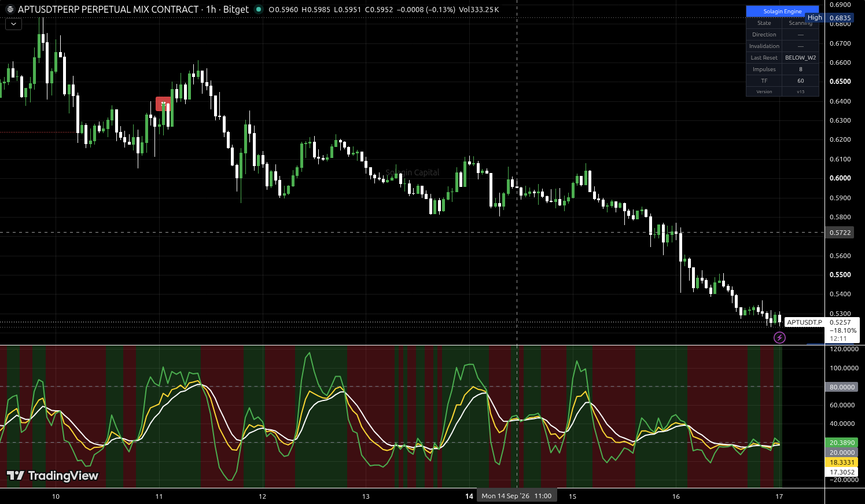Click the low value L0.5951
Viewport: 865px width, 504px height.
click(x=348, y=10)
